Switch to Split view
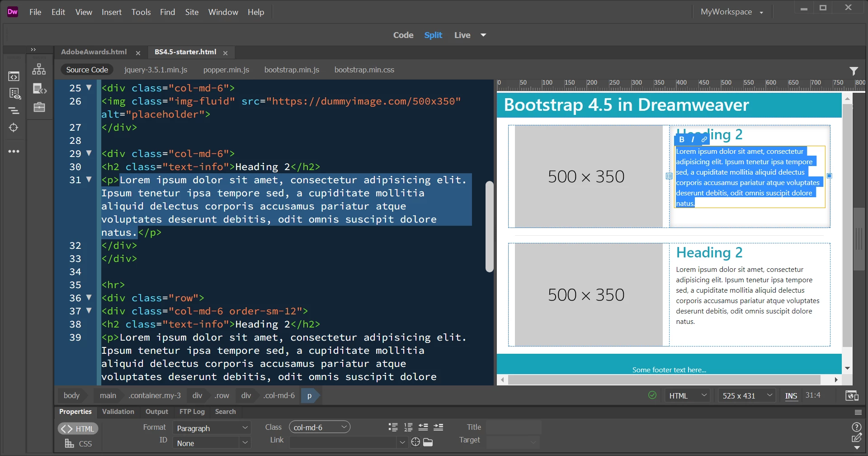 click(433, 35)
